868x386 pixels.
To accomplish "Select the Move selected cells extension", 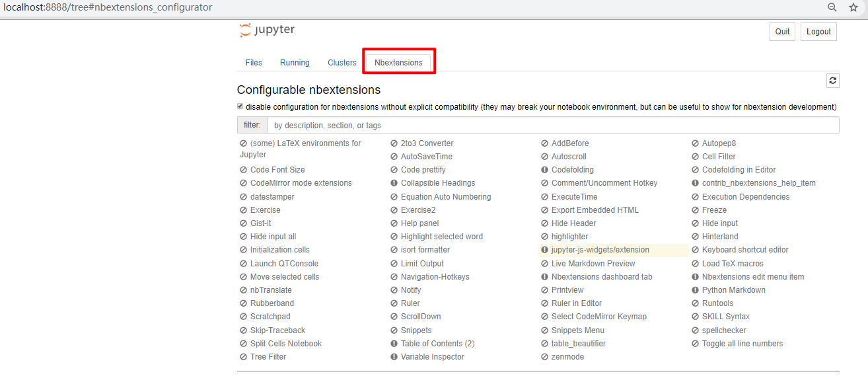I will point(285,277).
